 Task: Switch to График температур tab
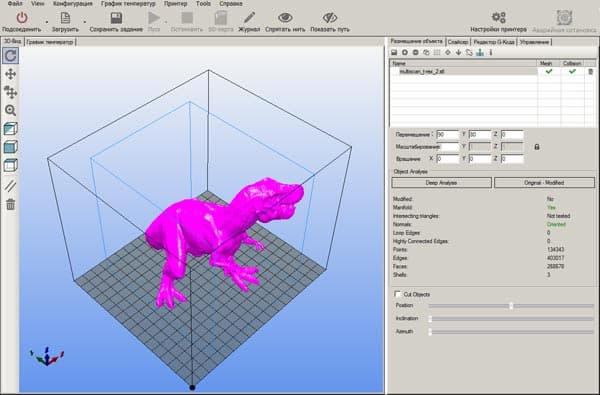(x=50, y=42)
